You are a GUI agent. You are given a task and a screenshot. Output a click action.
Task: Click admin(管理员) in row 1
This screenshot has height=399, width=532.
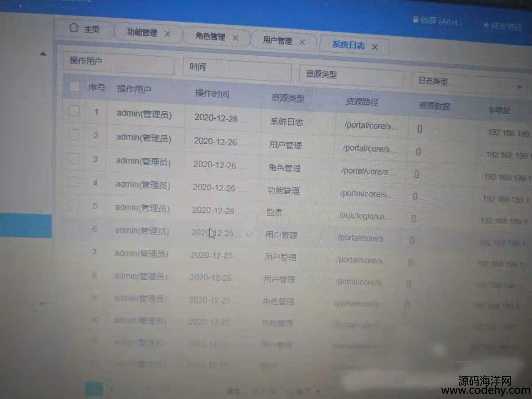pyautogui.click(x=144, y=114)
